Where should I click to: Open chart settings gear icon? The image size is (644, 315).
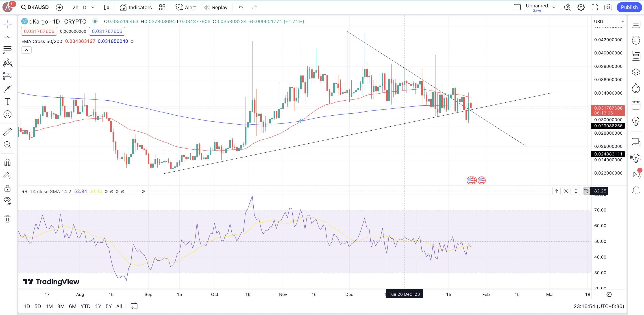pos(581,7)
